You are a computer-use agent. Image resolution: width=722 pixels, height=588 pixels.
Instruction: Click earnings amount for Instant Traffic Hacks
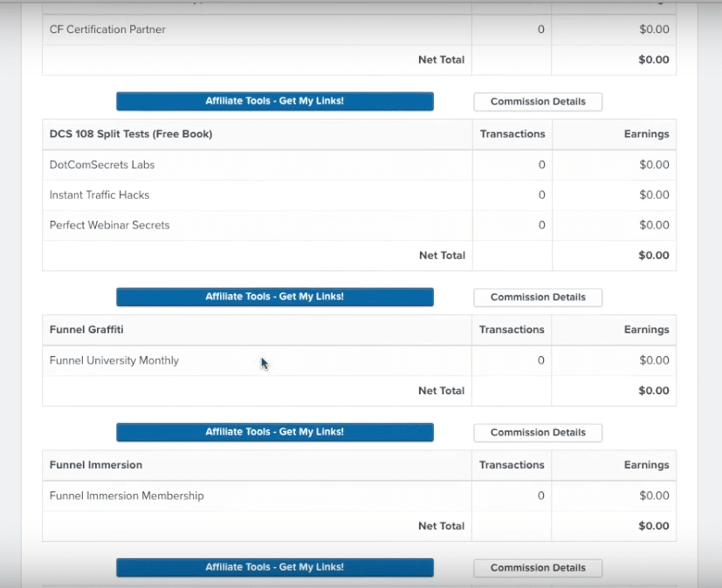(654, 195)
